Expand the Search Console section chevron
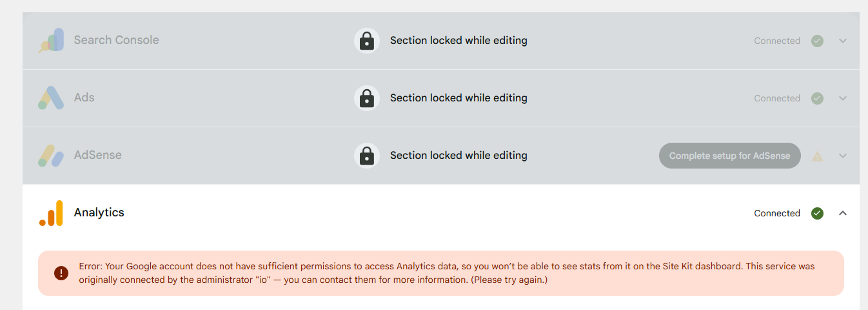The image size is (868, 310). (842, 41)
